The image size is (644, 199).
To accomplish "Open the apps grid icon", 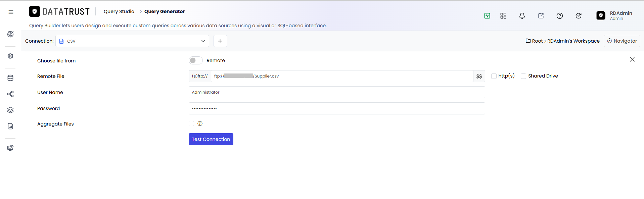I will [x=503, y=16].
